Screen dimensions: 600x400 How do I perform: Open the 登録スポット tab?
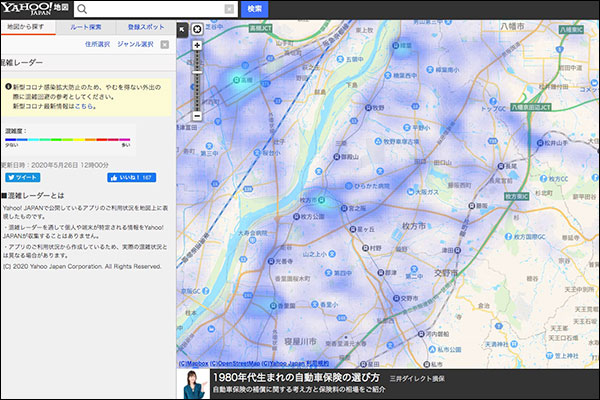(146, 27)
